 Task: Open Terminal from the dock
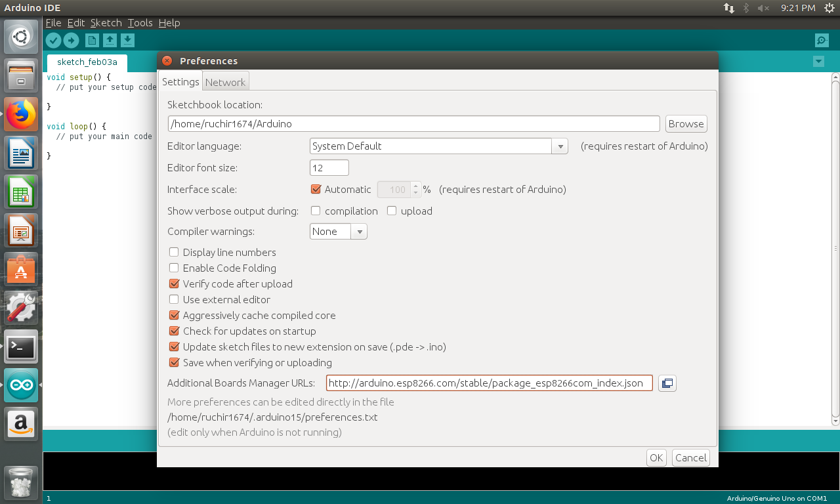22,346
